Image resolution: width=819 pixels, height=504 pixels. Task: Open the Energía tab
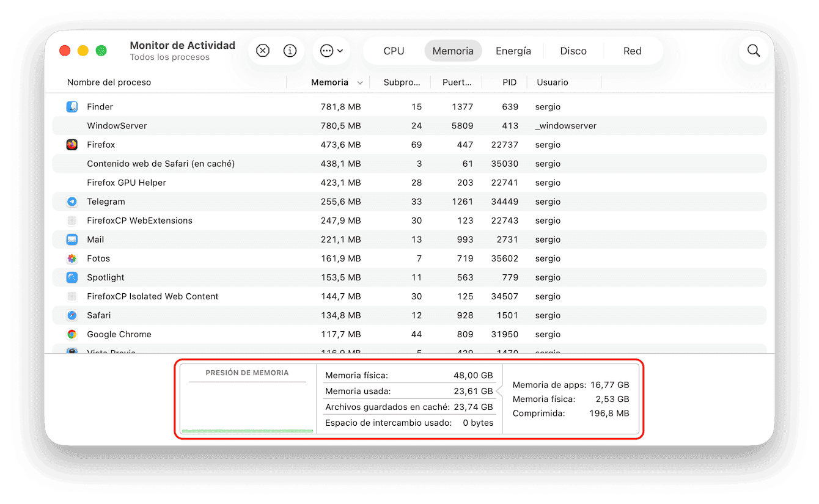[x=513, y=51]
